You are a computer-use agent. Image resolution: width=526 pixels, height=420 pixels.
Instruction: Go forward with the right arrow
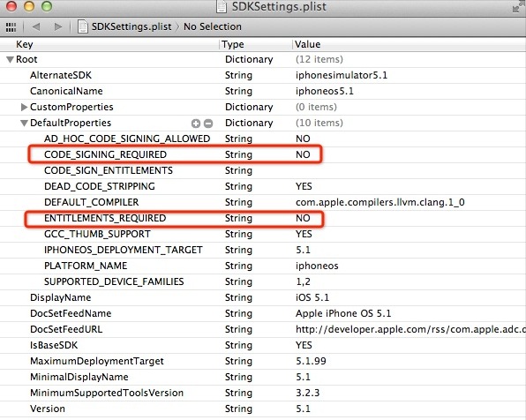(57, 26)
